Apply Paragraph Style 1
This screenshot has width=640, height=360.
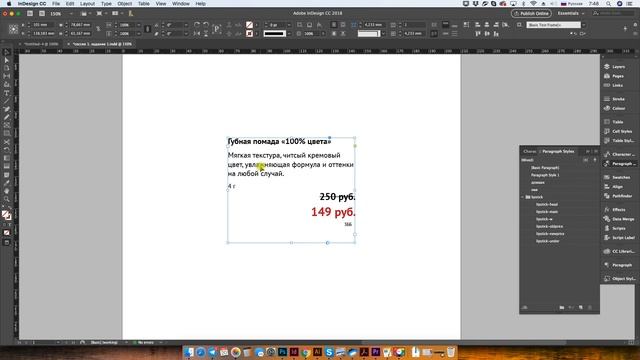click(545, 175)
